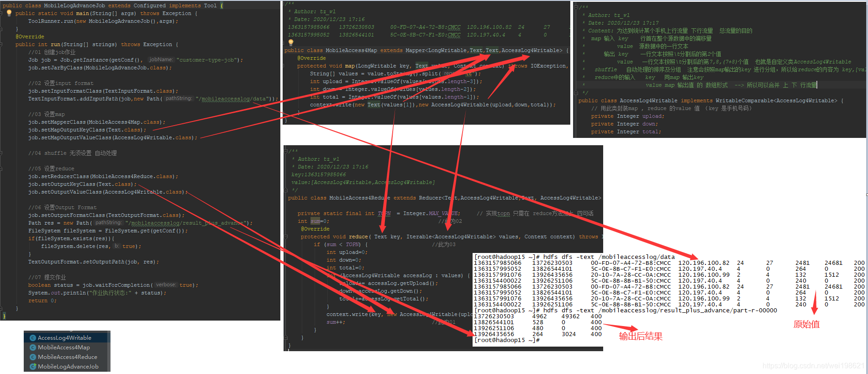This screenshot has width=868, height=374.
Task: Click the "sum++;" statement
Action: (x=336, y=322)
